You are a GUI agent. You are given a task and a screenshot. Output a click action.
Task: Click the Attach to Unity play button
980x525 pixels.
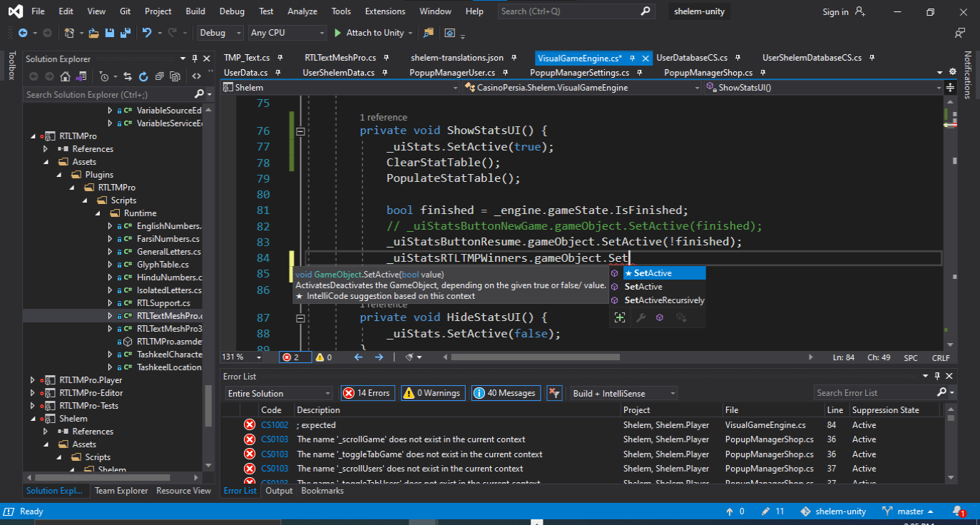tap(336, 32)
